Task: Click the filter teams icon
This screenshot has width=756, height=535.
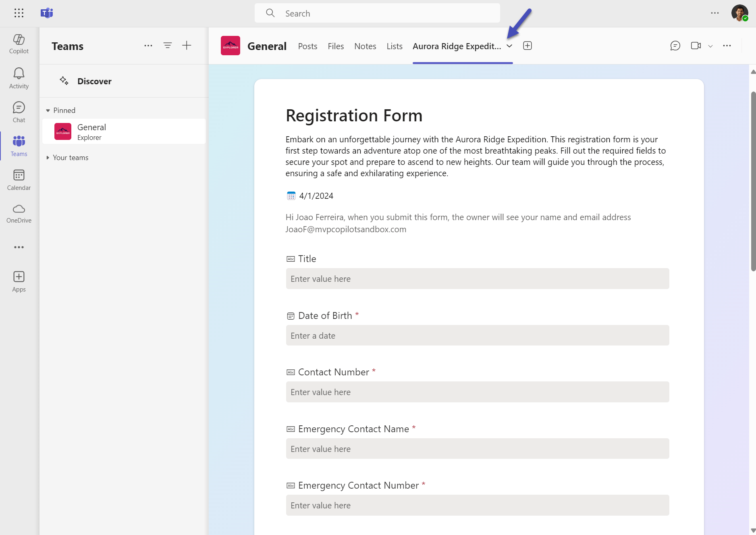Action: pos(168,46)
